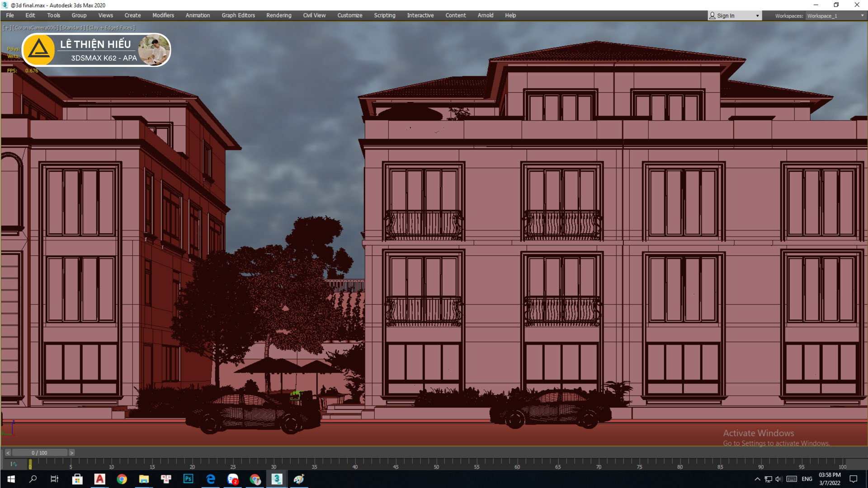Screen dimensions: 868x488
Task: Expand the Sign In dropdown arrow
Action: 757,16
